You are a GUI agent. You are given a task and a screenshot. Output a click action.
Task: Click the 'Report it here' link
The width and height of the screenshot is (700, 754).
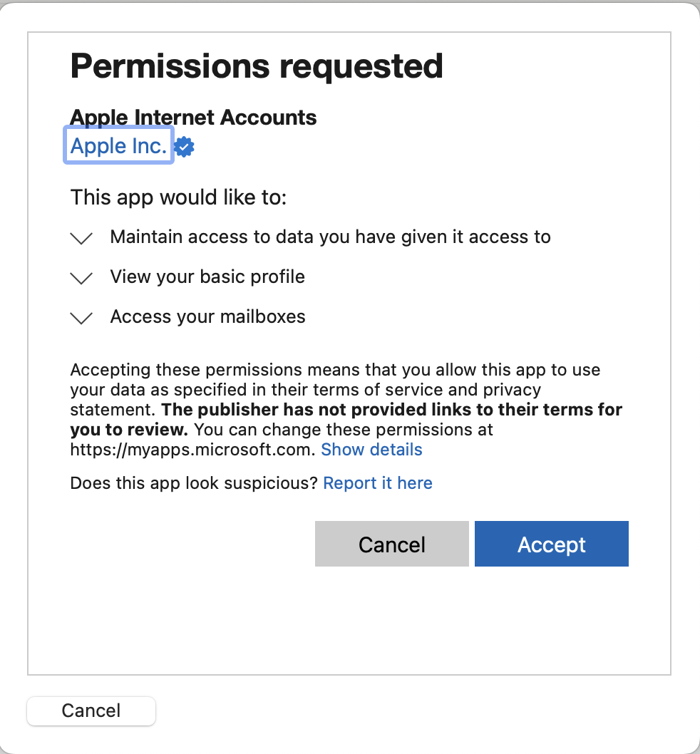[378, 483]
